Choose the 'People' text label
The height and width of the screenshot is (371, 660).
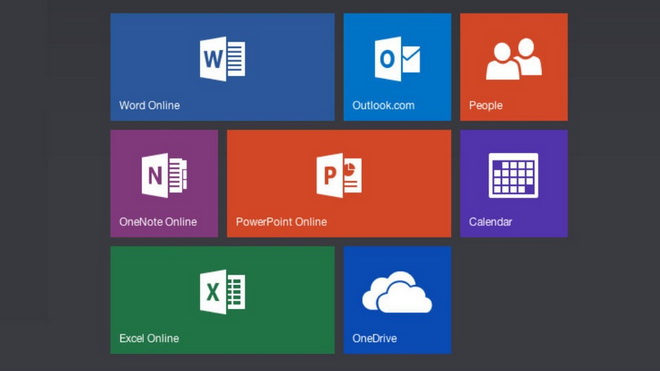(486, 105)
